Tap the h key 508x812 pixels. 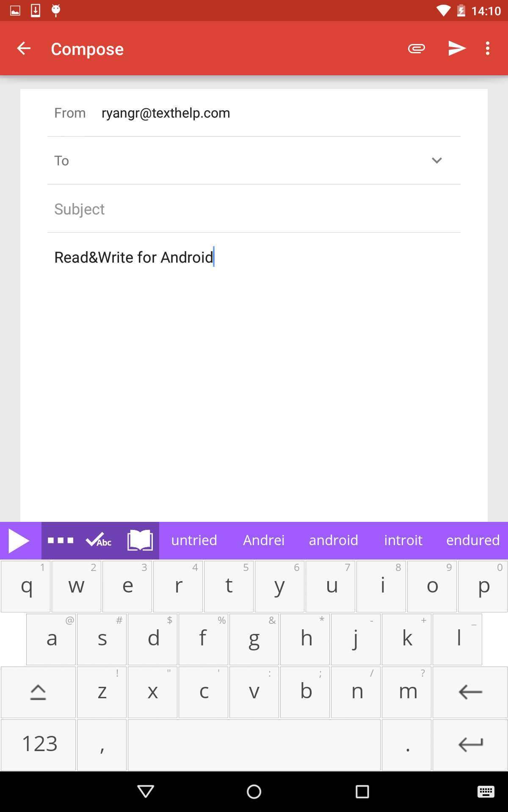tap(305, 639)
